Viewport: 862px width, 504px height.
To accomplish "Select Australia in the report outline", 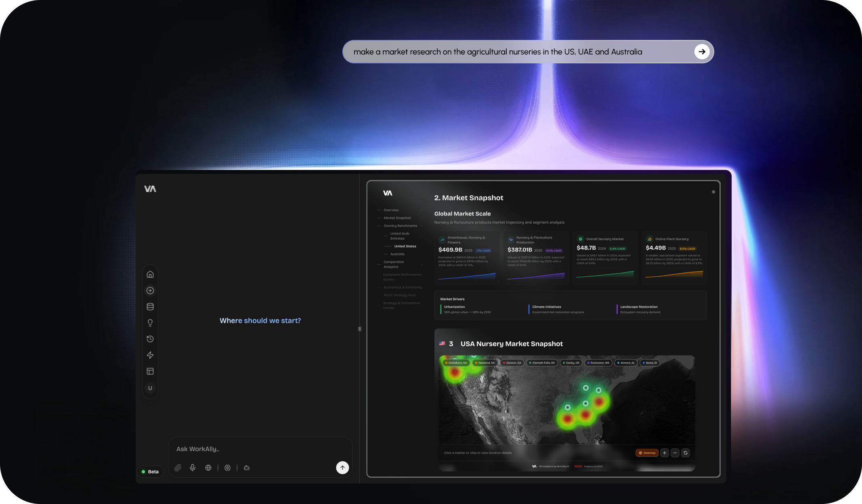I will click(397, 254).
